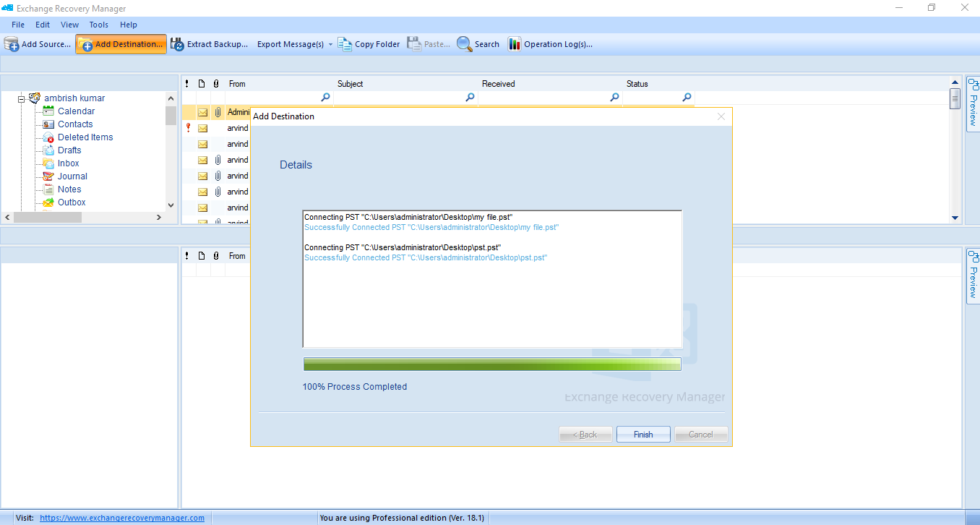Click '100% Process Completed' status text
The image size is (980, 525).
[355, 387]
